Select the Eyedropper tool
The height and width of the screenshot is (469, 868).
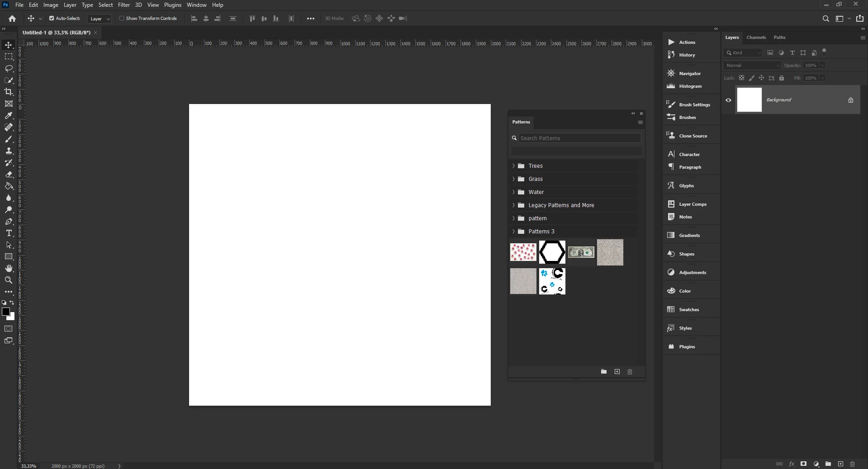[9, 115]
